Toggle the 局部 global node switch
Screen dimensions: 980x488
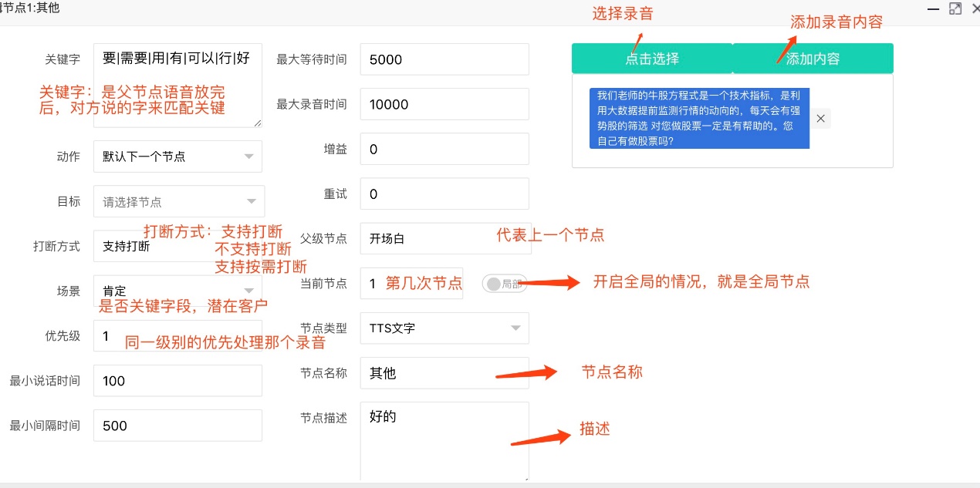503,284
